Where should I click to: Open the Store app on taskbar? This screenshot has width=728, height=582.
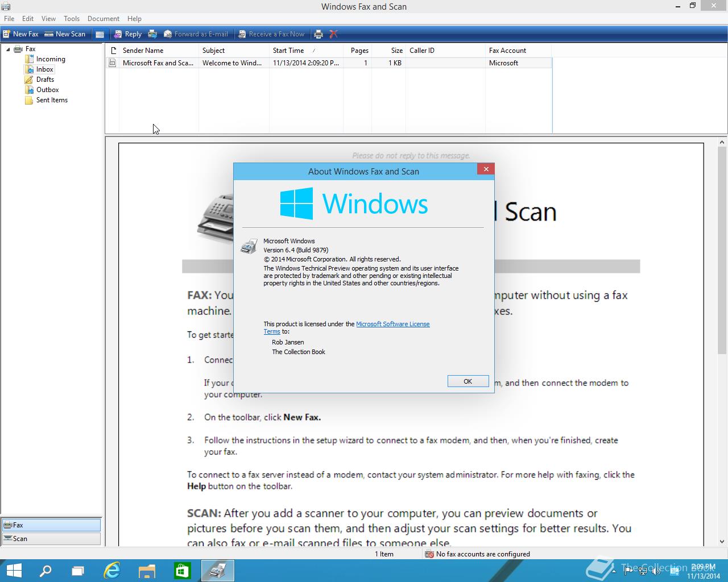pyautogui.click(x=182, y=571)
